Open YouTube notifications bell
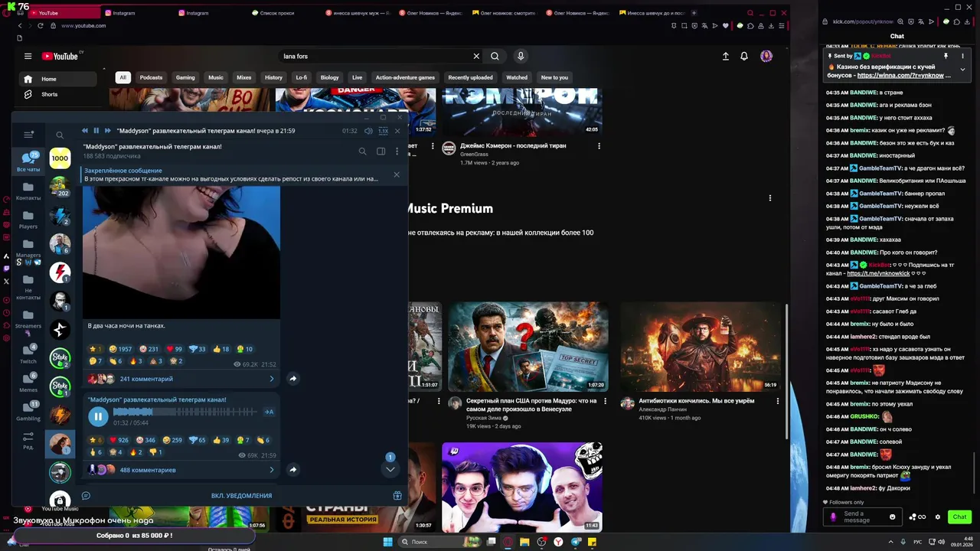Screen dimensions: 980x551 tap(744, 56)
